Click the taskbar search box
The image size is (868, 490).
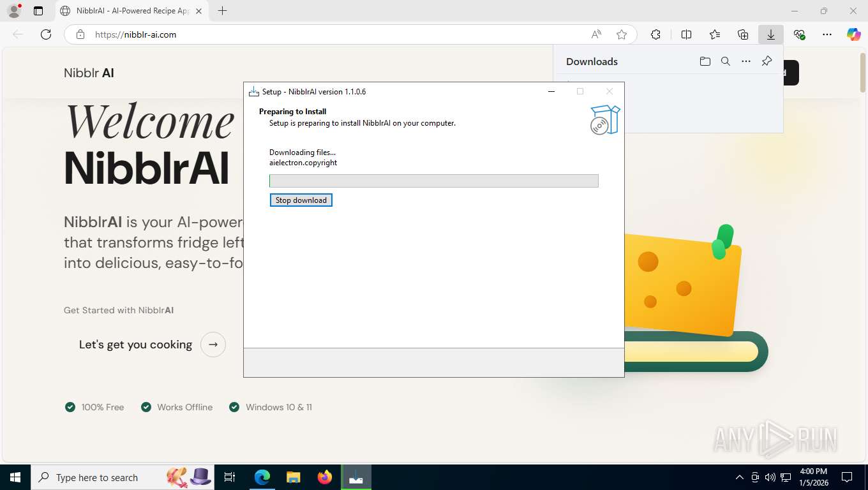coord(121,477)
